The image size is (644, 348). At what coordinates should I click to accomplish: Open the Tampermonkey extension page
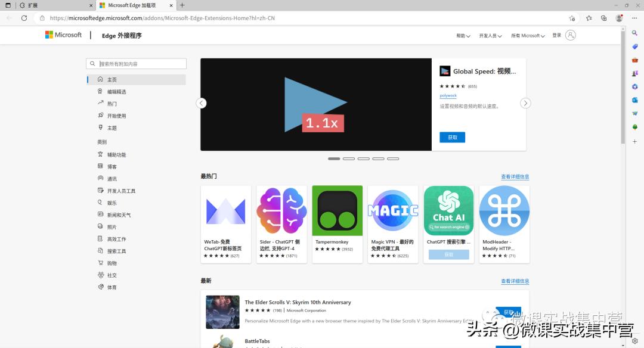(337, 210)
